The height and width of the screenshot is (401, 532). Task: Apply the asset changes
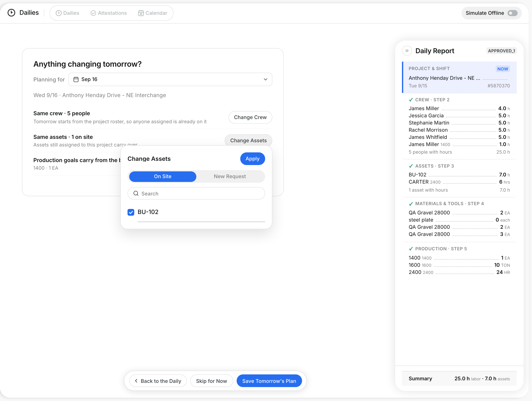252,159
